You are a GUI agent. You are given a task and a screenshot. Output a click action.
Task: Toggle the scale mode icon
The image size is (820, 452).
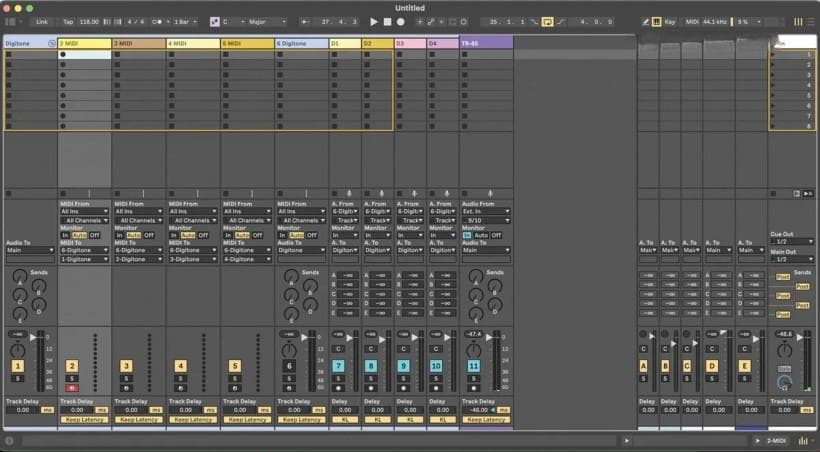click(214, 22)
